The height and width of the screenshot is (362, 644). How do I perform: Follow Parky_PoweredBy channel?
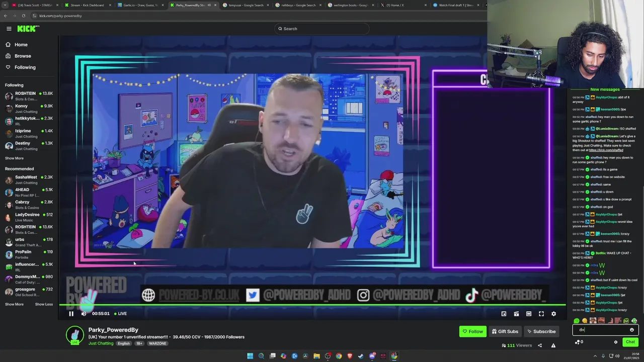tap(473, 331)
